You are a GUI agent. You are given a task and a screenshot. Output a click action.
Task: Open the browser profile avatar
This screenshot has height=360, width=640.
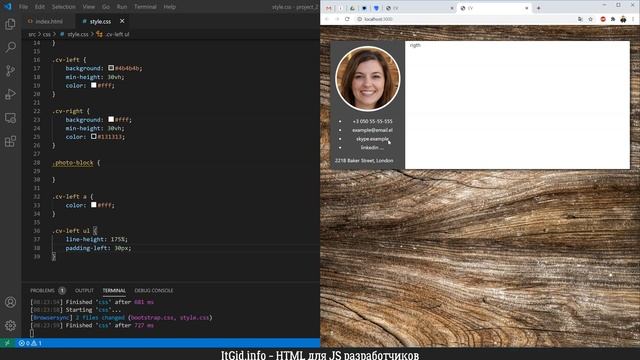623,19
